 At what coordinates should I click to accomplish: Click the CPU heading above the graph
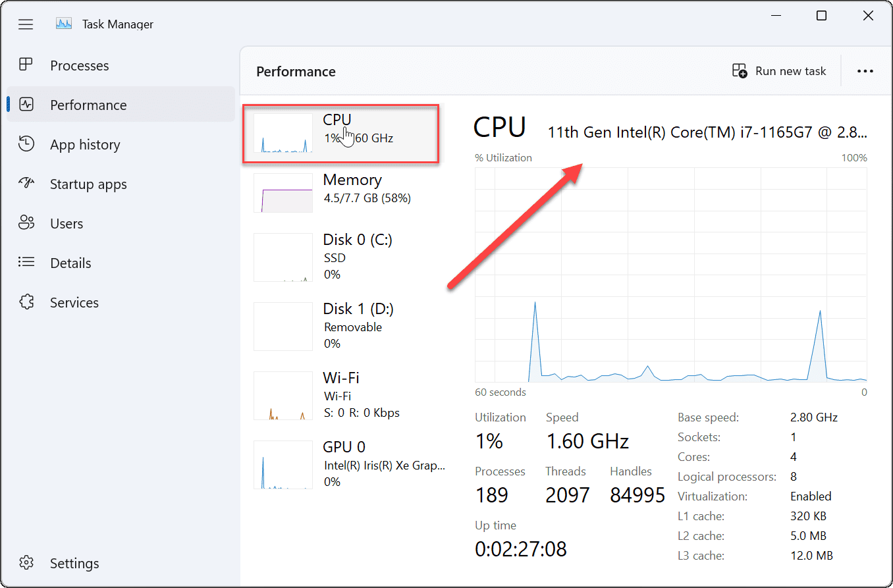(499, 128)
